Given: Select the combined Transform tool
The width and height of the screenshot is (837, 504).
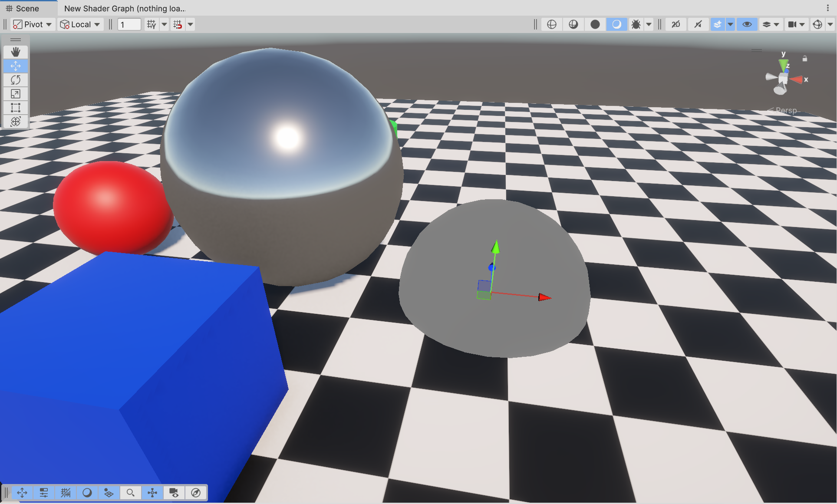Looking at the screenshot, I should click(16, 122).
